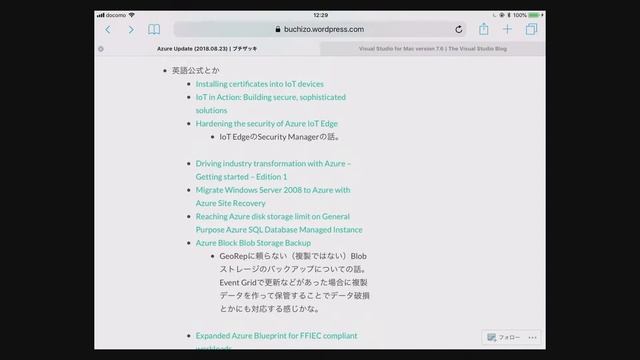Open Installing certificates into IoT devices link
The image size is (640, 360).
[x=260, y=84]
